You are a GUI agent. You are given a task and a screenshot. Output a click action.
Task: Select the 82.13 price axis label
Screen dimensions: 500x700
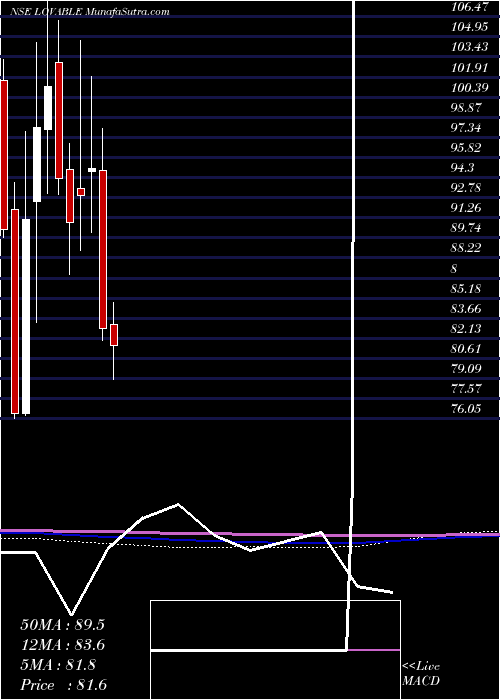(x=467, y=329)
